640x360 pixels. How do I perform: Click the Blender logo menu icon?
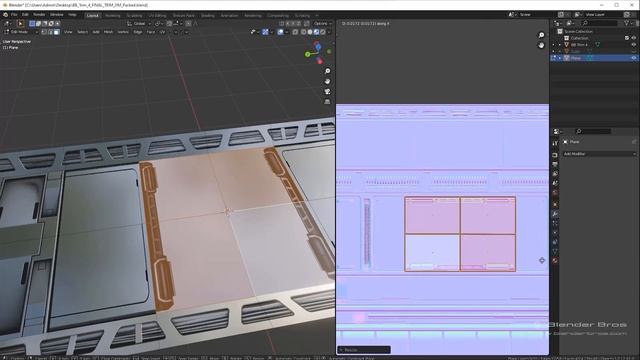pos(5,15)
